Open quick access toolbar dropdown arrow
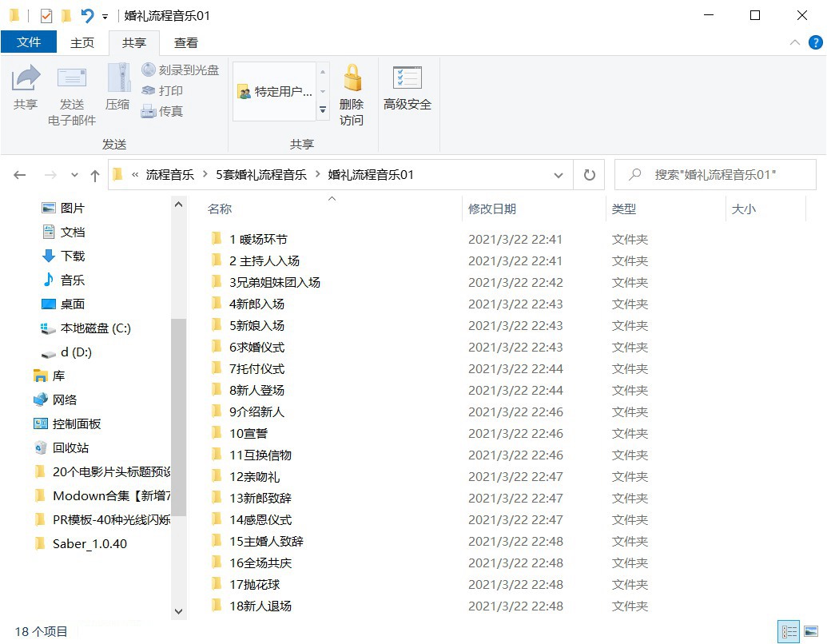Image resolution: width=827 pixels, height=644 pixels. click(x=105, y=17)
